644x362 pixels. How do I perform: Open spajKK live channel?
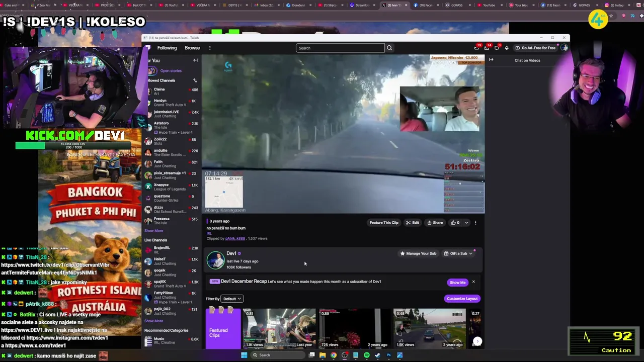(171, 284)
